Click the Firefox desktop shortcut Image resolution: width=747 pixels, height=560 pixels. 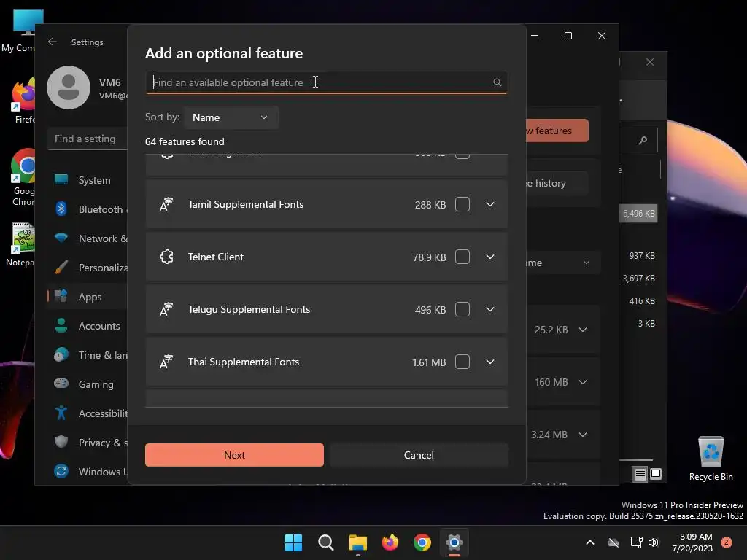[x=24, y=101]
